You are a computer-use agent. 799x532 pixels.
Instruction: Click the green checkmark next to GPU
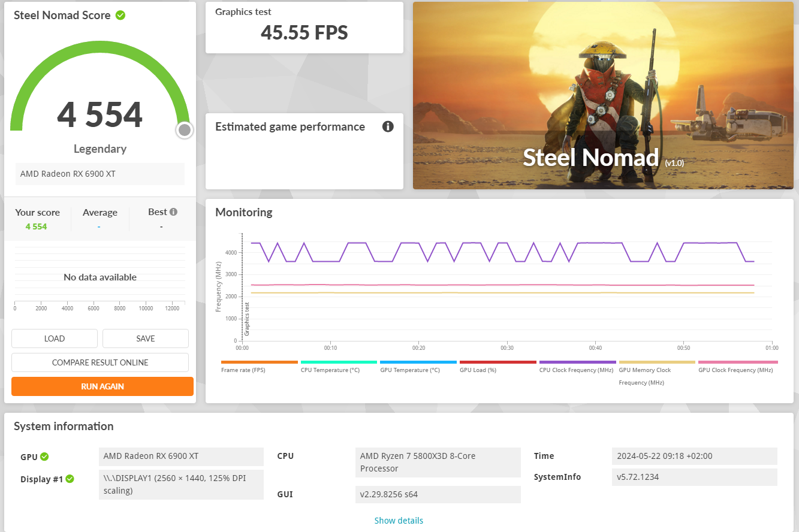44,457
